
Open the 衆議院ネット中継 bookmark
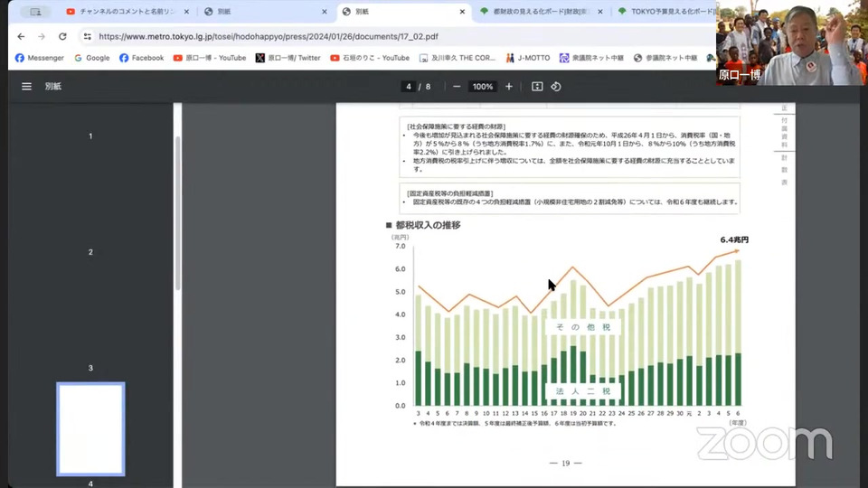pos(591,58)
